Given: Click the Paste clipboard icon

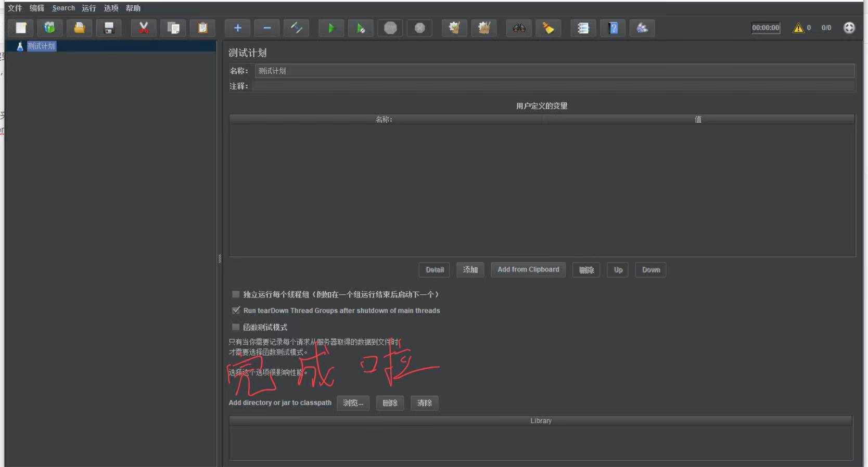Looking at the screenshot, I should 203,28.
